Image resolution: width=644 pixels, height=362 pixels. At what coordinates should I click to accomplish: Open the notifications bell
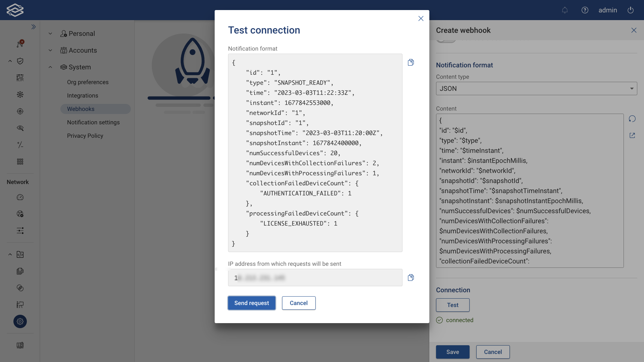(565, 10)
